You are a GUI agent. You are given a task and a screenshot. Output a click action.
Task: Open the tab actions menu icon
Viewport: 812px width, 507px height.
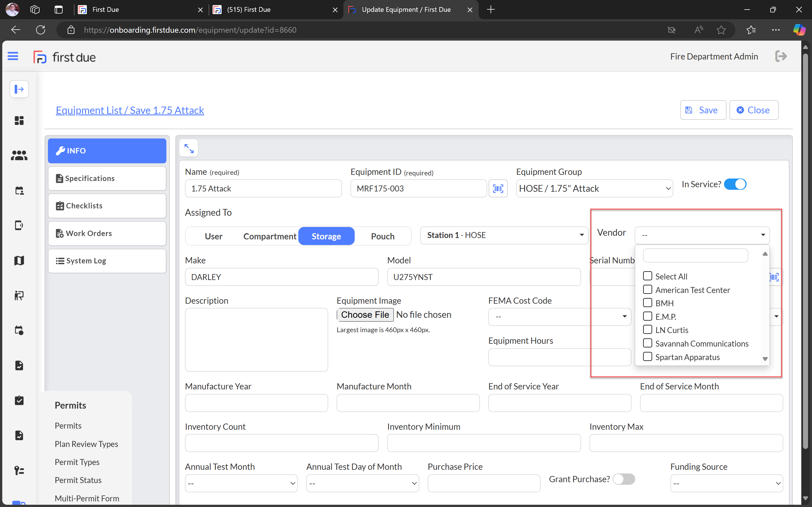tap(59, 9)
